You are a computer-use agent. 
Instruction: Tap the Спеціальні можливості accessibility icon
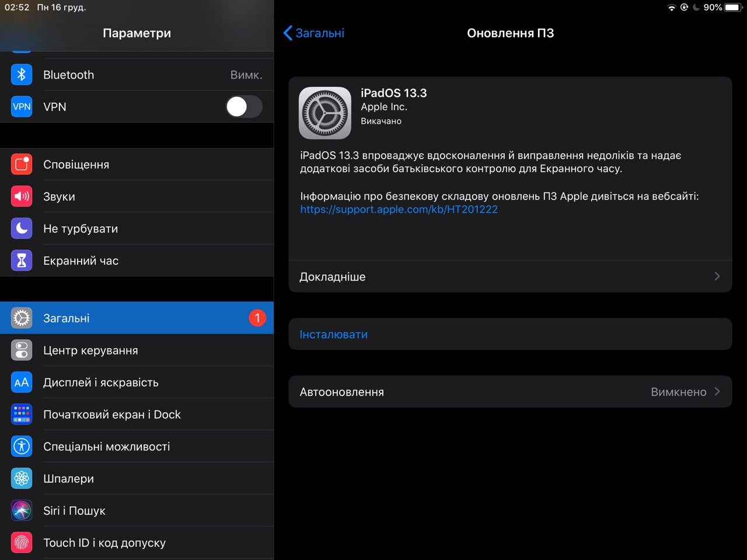tap(22, 446)
